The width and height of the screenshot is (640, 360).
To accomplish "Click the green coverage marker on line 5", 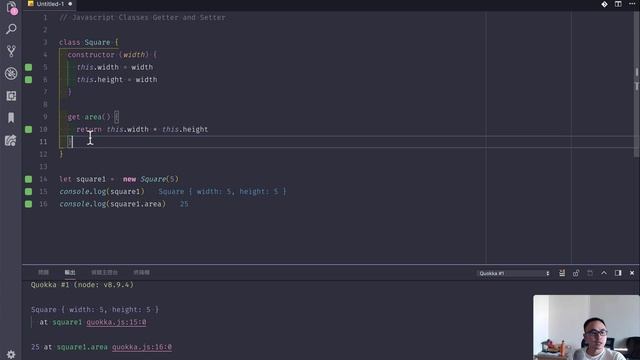I will (29, 67).
